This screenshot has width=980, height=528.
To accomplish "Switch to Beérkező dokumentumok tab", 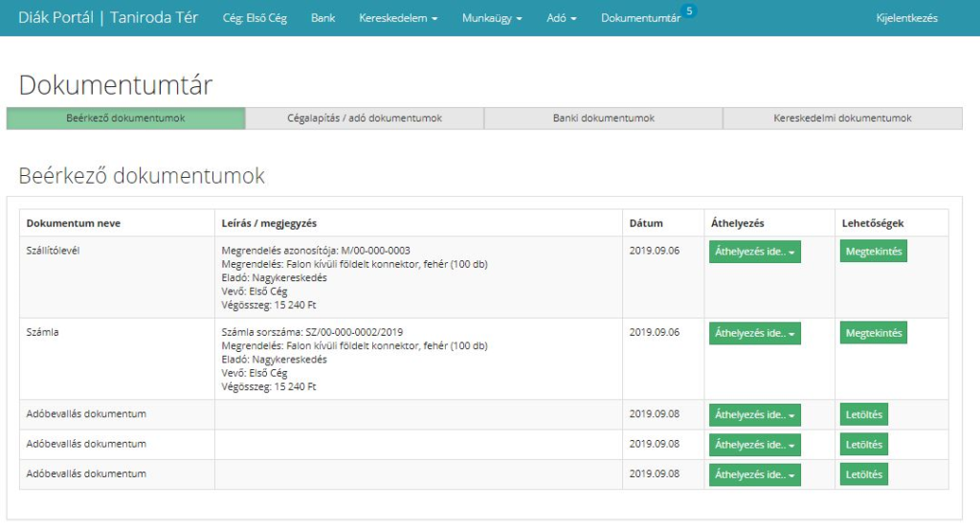I will tap(125, 119).
